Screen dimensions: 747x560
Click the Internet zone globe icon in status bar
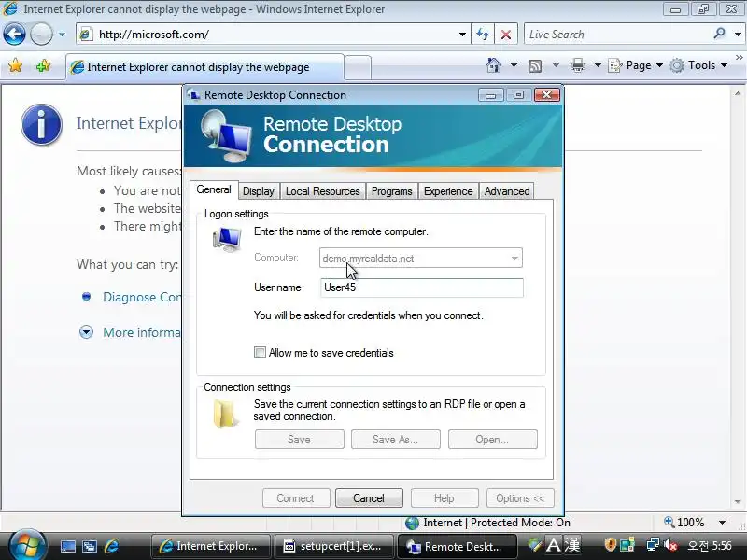[x=412, y=523]
